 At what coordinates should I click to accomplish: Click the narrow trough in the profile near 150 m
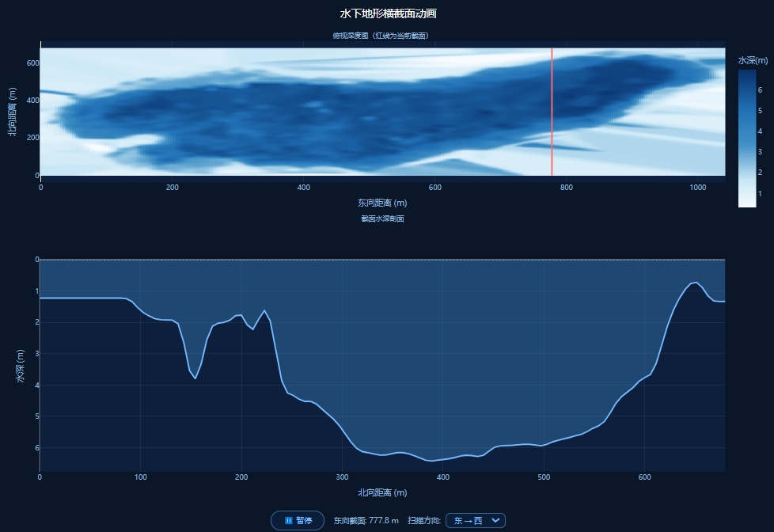coord(195,378)
